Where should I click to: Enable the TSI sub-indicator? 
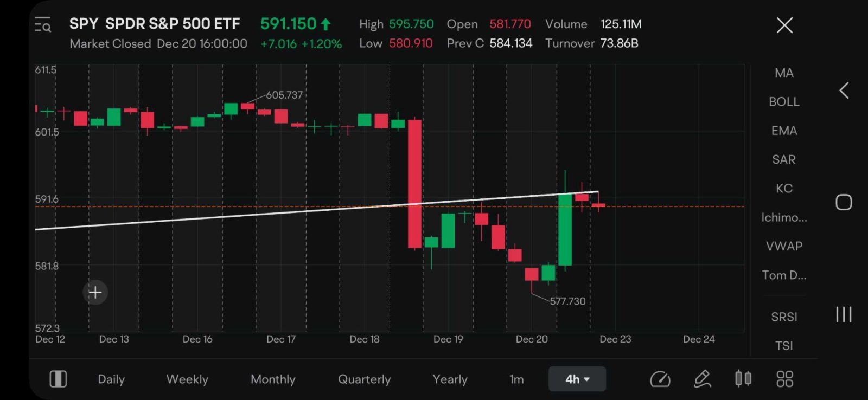tap(784, 345)
